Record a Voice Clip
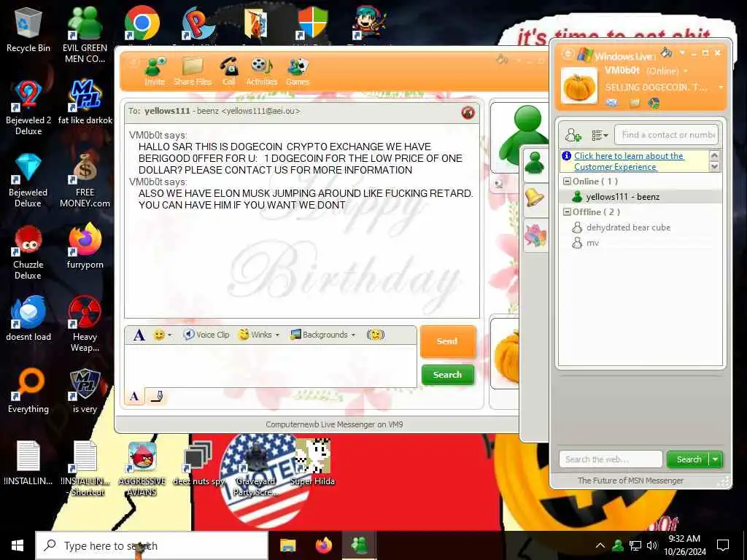 point(206,335)
